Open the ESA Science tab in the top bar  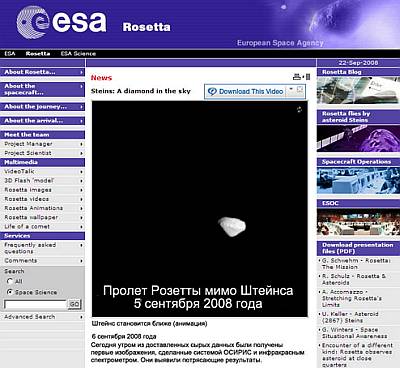pos(78,54)
